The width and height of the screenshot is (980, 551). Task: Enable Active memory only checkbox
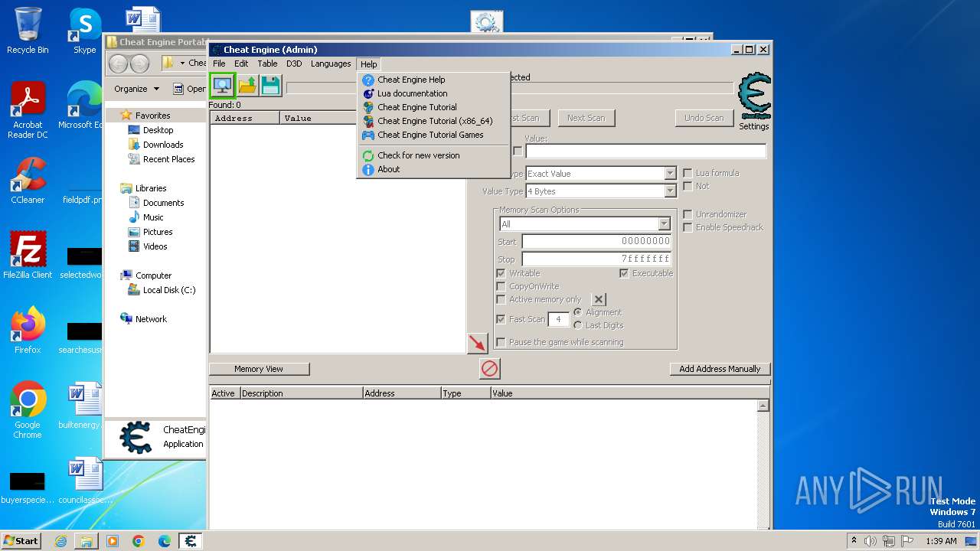coord(501,299)
